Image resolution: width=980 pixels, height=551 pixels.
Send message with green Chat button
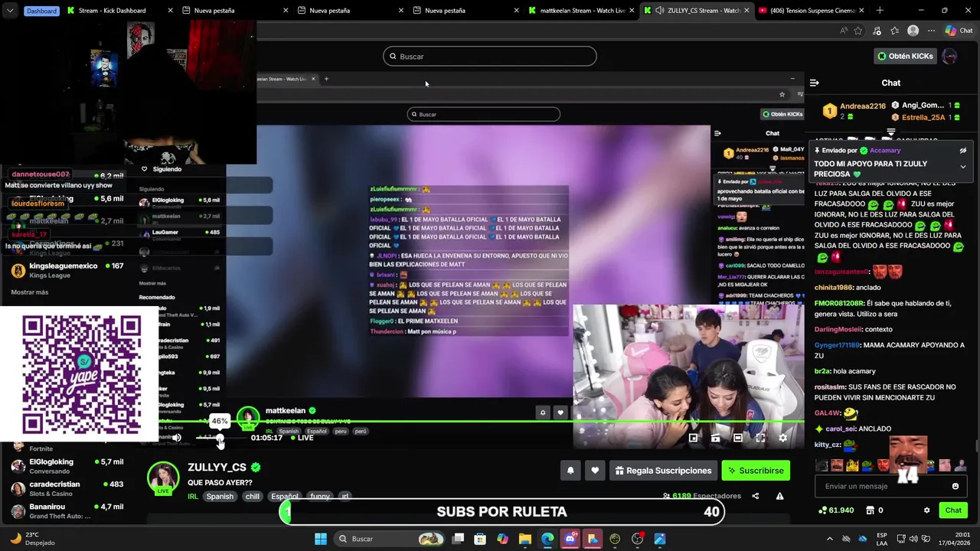953,510
